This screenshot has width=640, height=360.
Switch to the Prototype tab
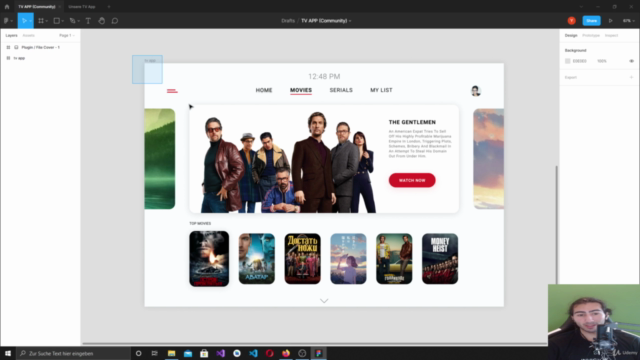tap(591, 36)
